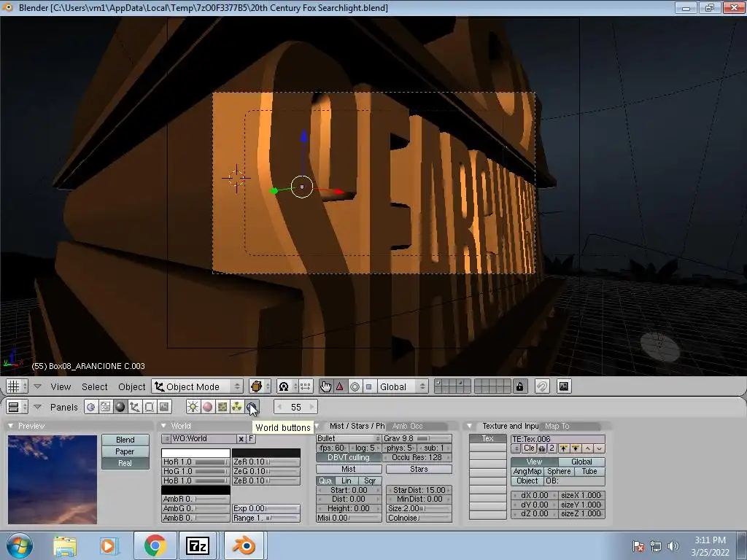This screenshot has width=747, height=560.
Task: Toggle the Blend sky option
Action: (x=125, y=440)
